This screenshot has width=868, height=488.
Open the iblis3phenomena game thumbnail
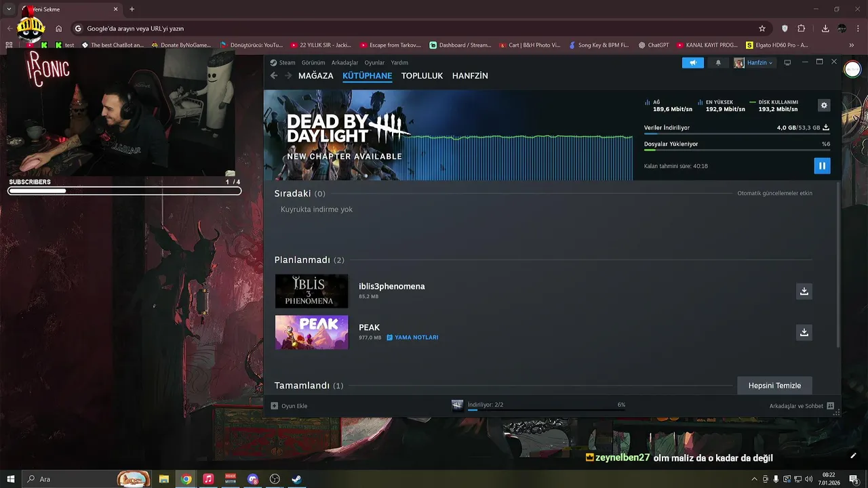[311, 291]
